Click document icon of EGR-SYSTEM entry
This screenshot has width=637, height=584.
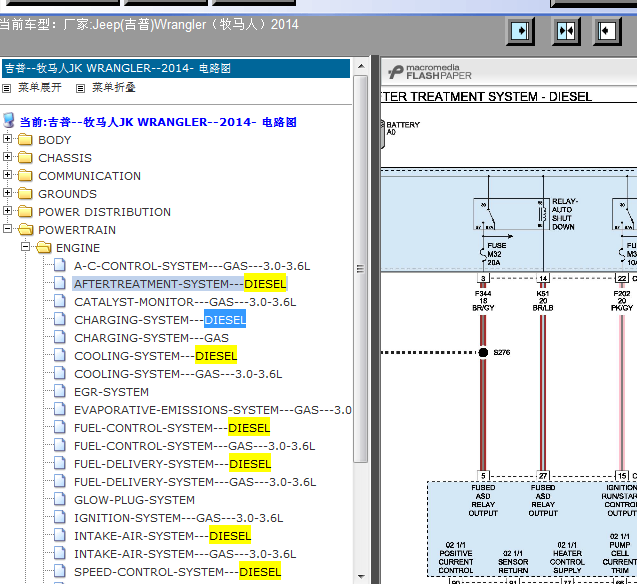[x=60, y=391]
